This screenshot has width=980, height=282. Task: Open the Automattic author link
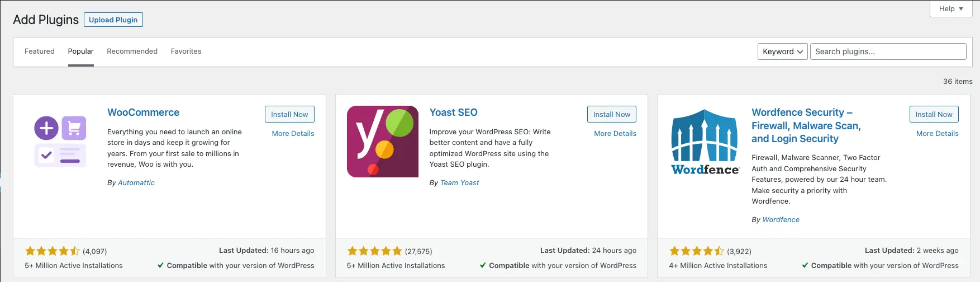point(136,182)
